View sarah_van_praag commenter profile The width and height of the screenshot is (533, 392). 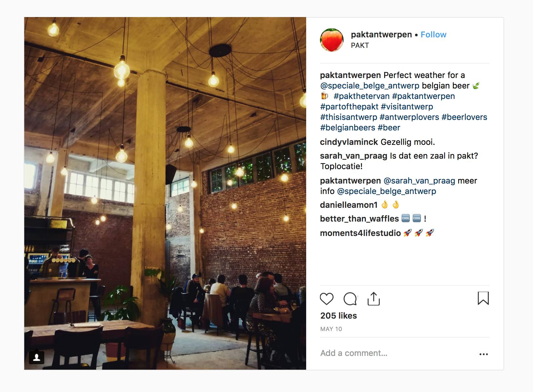pos(354,156)
